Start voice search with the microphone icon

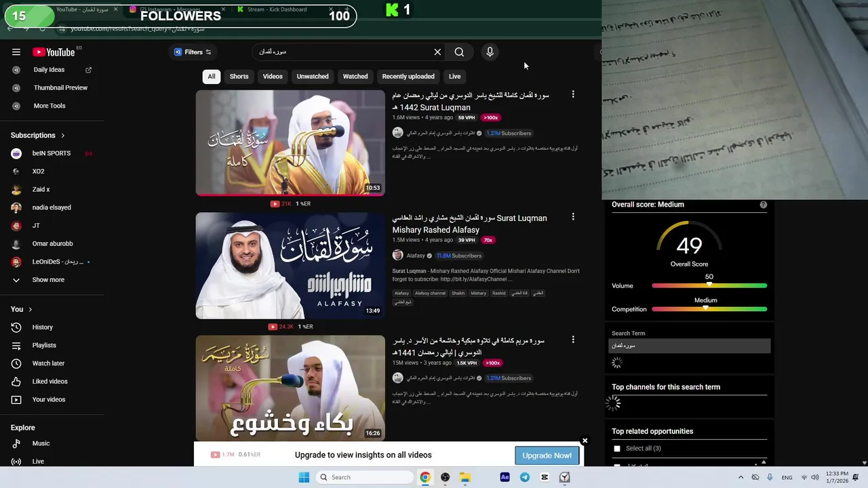[x=490, y=52]
